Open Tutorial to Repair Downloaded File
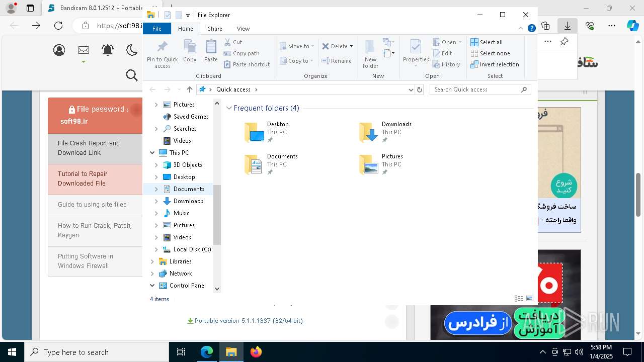 (x=83, y=178)
